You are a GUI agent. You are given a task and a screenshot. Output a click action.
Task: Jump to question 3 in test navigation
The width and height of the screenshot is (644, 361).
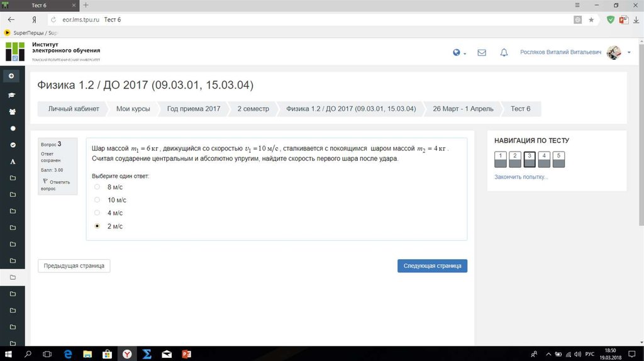[x=530, y=159]
